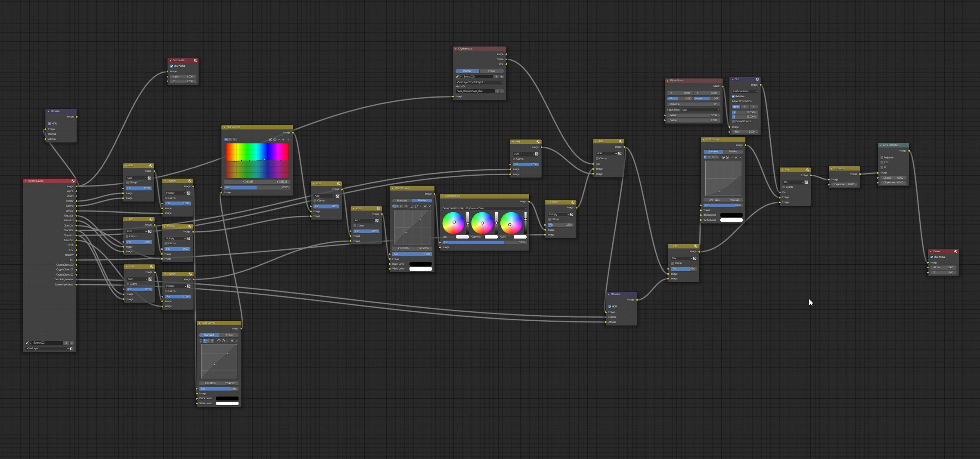
Task: Delete curve point in Hue Correct node
Action: (288, 140)
